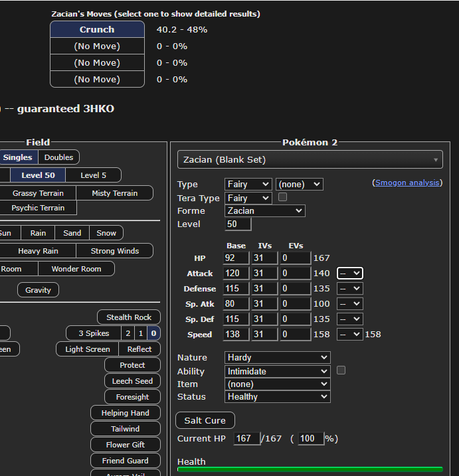Switch format to Doubles
The height and width of the screenshot is (476, 459).
click(59, 157)
